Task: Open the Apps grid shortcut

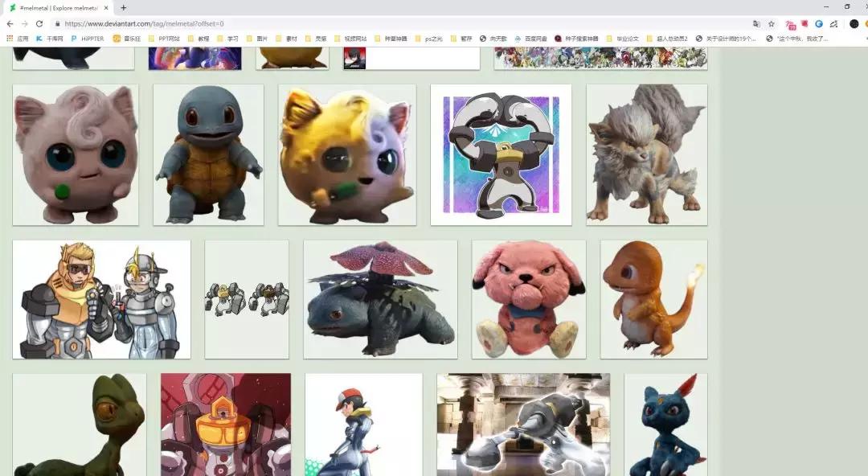Action: tap(17, 39)
